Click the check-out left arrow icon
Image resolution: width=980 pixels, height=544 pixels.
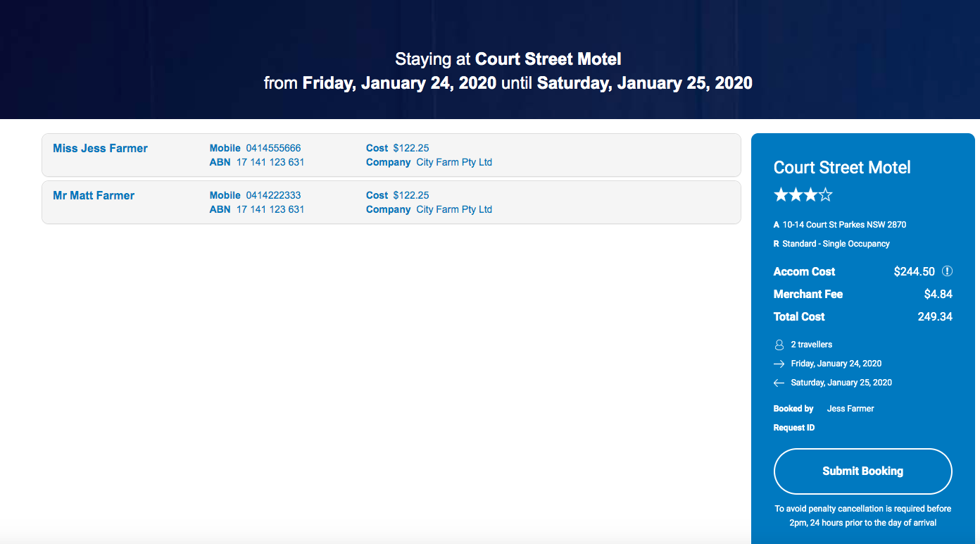779,383
